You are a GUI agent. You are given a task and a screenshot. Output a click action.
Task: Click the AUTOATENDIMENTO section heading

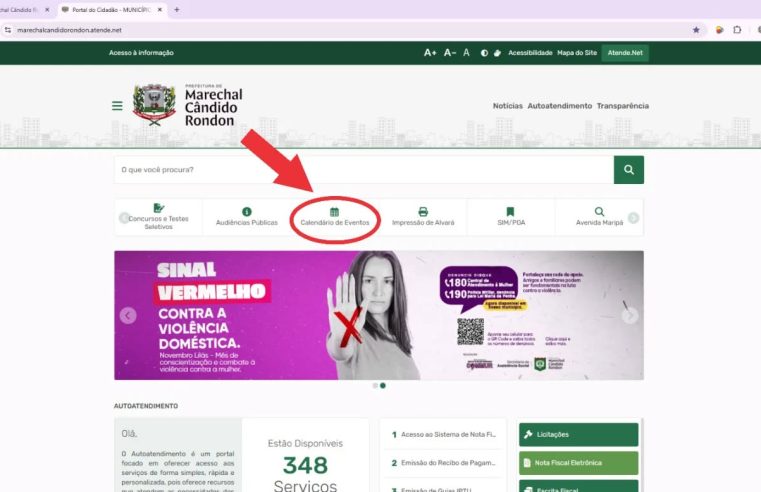pos(146,406)
